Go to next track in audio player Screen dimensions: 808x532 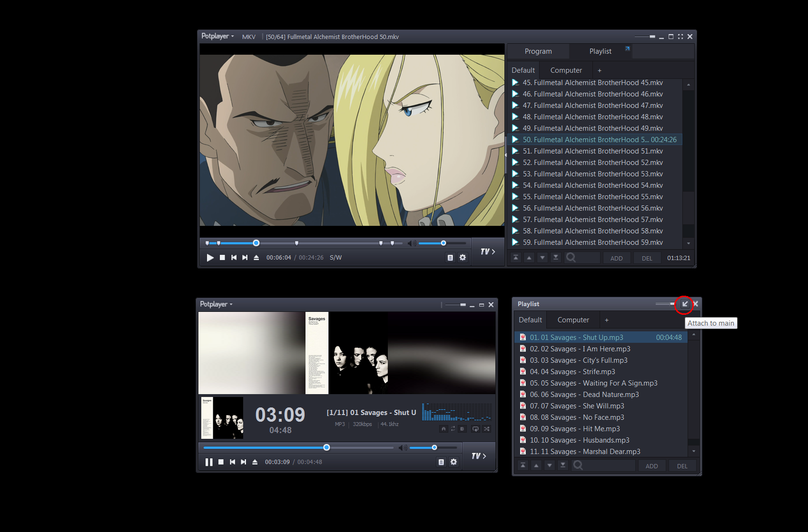tap(244, 462)
